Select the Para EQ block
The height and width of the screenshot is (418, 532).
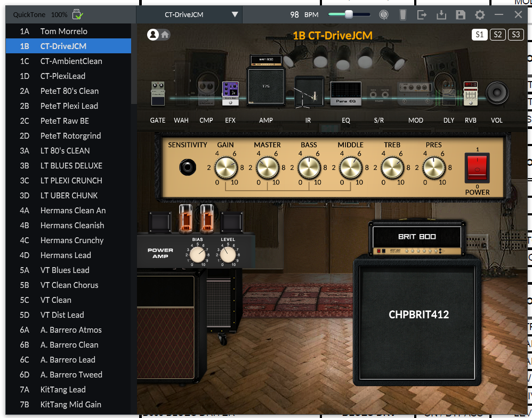(346, 93)
